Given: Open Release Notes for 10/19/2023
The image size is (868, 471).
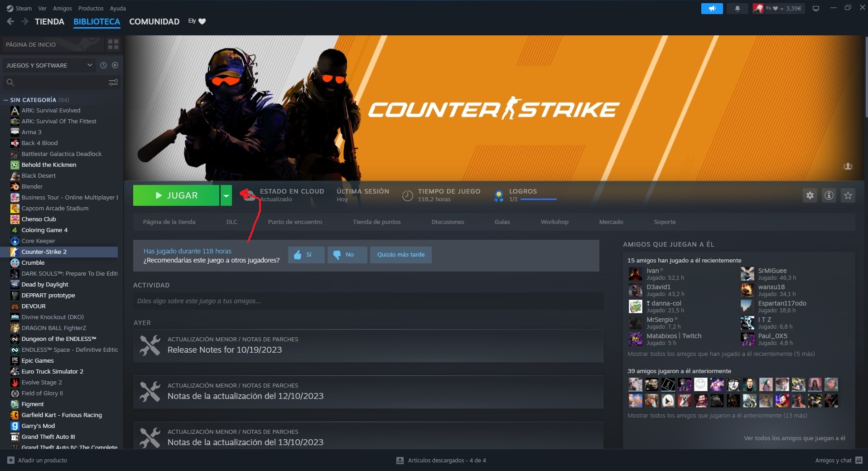Looking at the screenshot, I should coord(368,345).
